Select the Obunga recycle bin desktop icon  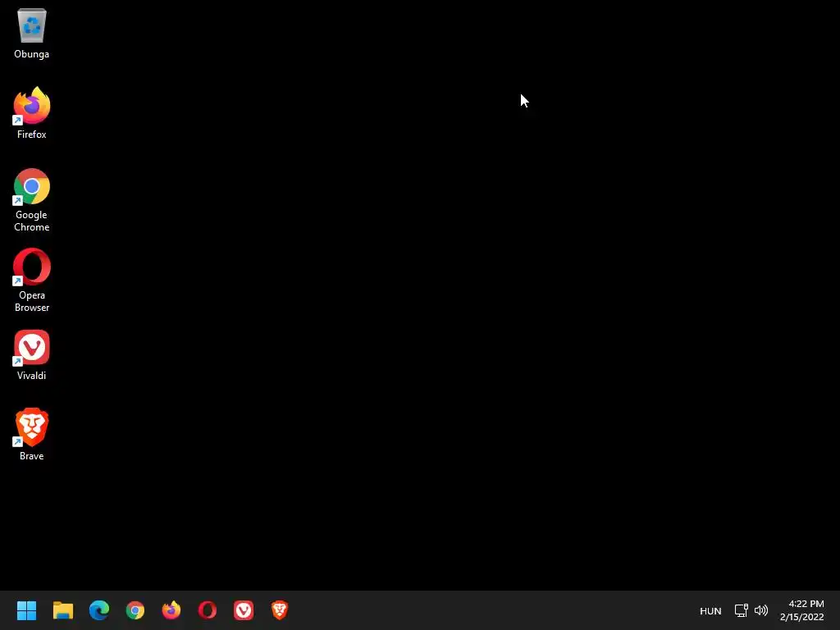click(x=32, y=33)
